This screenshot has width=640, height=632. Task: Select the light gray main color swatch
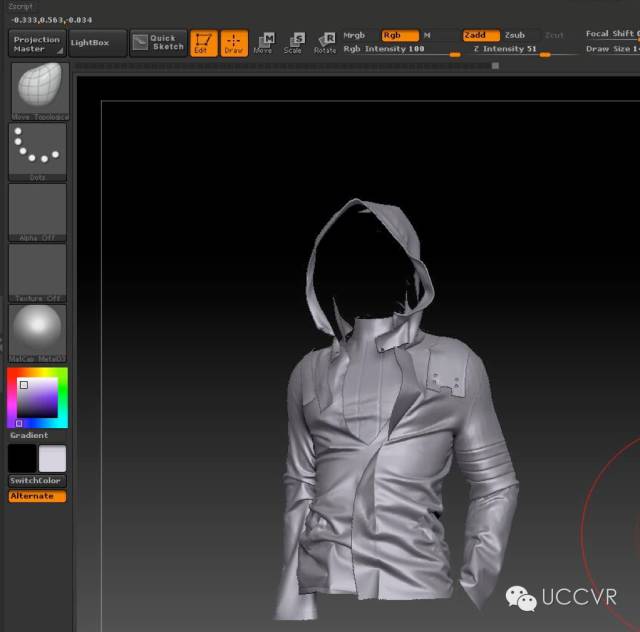[52, 458]
